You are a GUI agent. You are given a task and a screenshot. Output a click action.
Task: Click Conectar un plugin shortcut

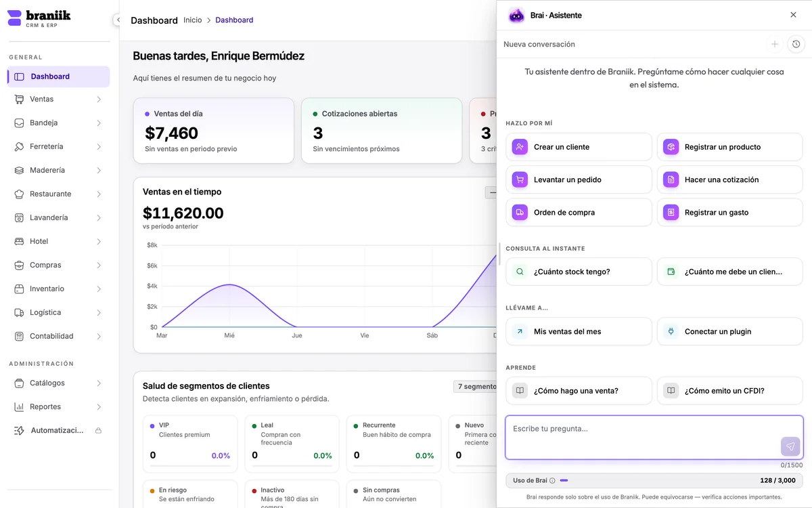[729, 331]
